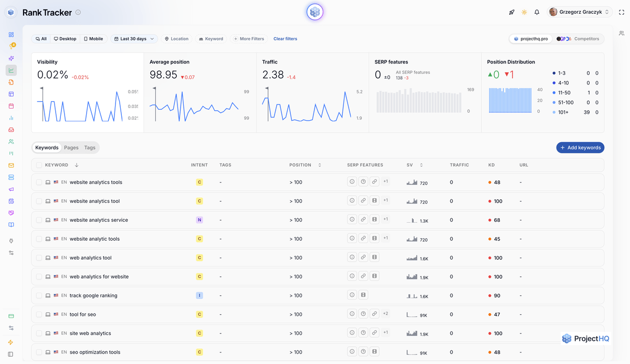Tick the header select-all keywords checkbox

click(39, 165)
